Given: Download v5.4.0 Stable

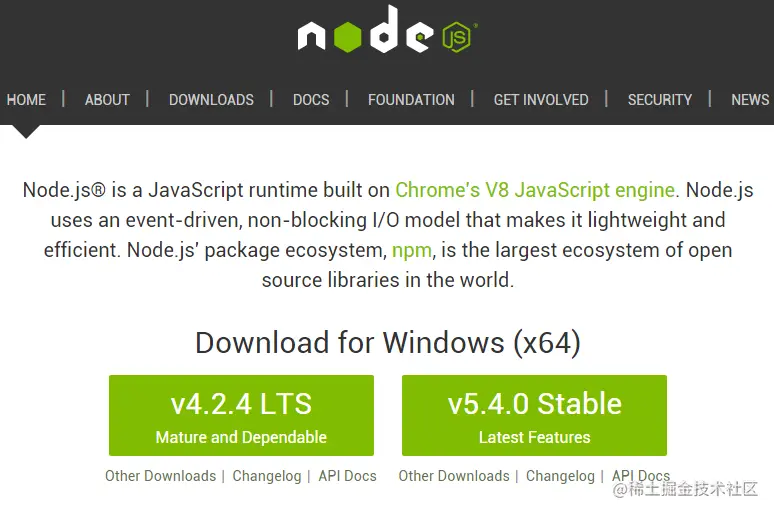Looking at the screenshot, I should tap(534, 415).
